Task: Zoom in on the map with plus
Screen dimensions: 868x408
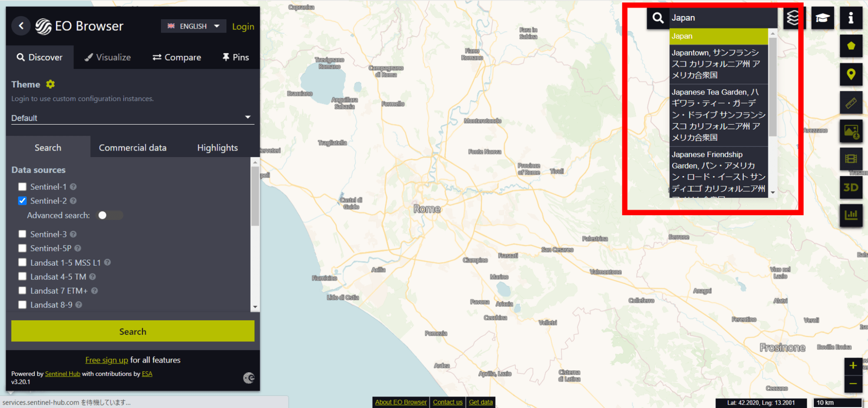Action: (x=853, y=366)
